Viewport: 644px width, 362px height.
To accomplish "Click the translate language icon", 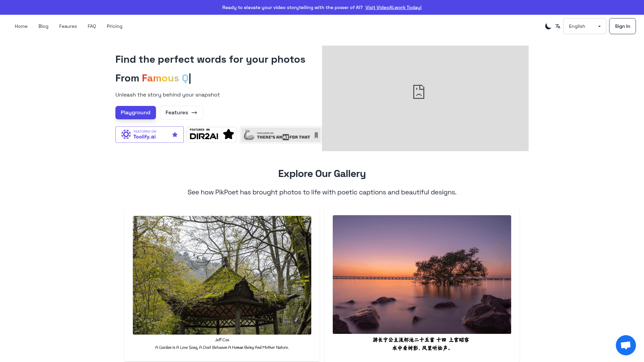I will 557,26.
